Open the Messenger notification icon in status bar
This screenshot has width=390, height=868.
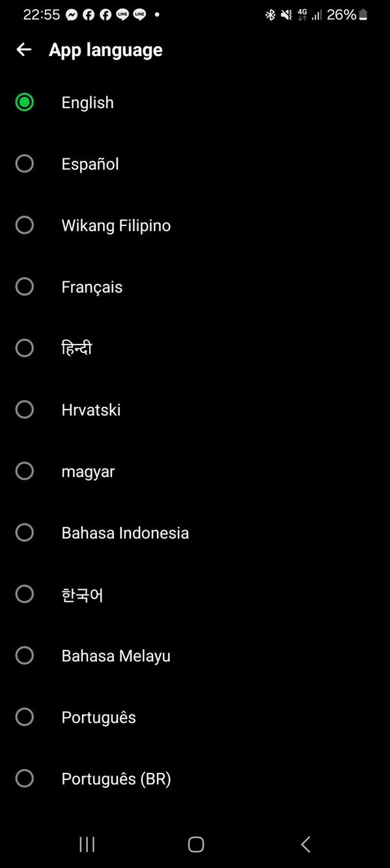coord(72,14)
